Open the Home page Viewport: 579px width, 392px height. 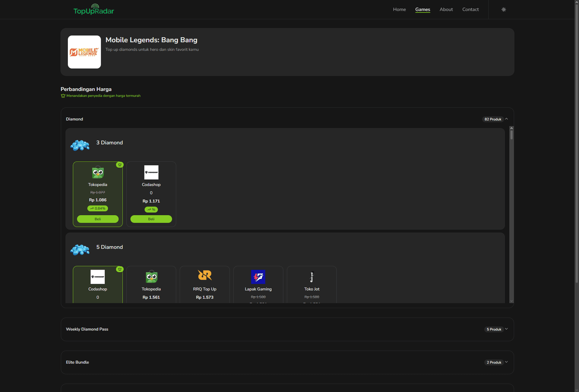(399, 9)
